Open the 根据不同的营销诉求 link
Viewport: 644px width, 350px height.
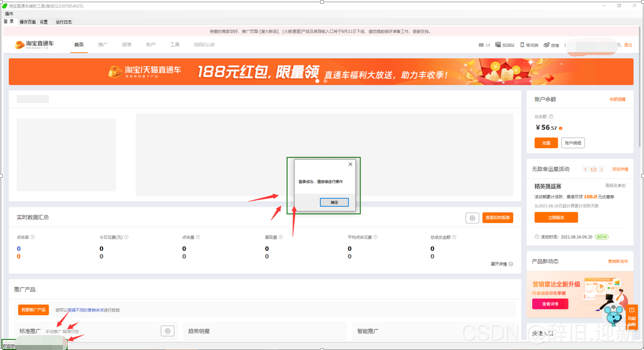pos(86,310)
